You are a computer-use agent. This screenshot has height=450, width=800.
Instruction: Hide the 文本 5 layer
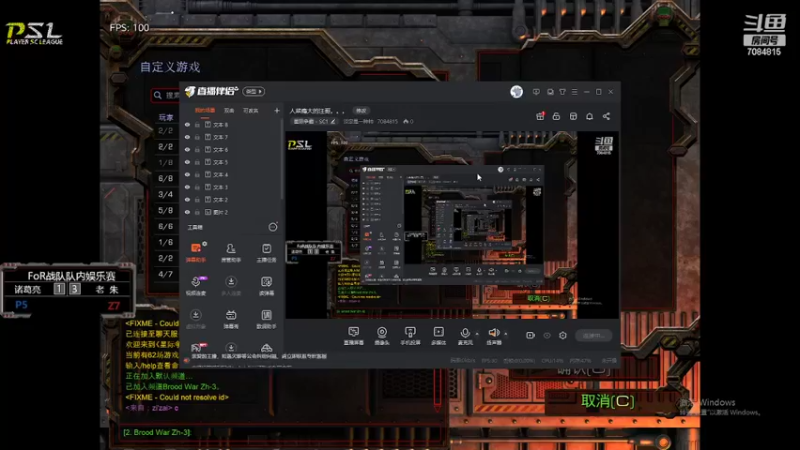(187, 162)
